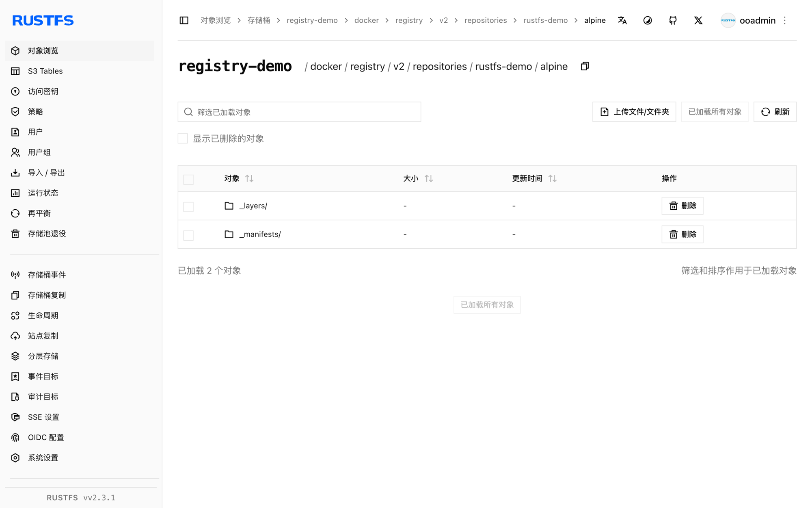Navigate to 存储桶 breadcrumb
The image size is (812, 508).
coord(259,20)
